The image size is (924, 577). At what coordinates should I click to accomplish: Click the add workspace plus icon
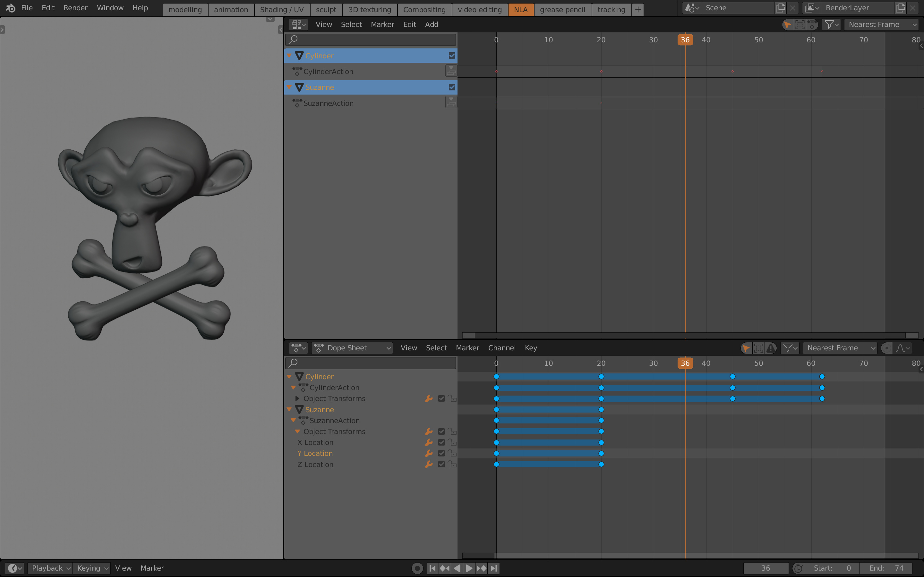[637, 10]
